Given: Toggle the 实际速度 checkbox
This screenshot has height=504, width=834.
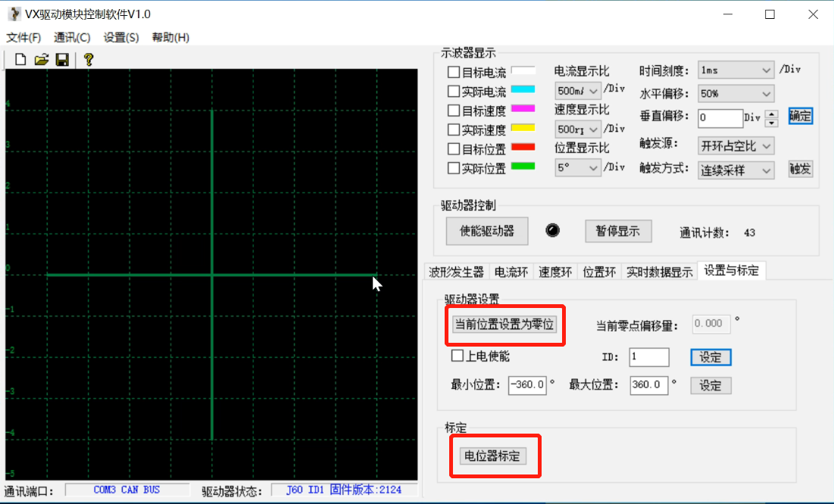Looking at the screenshot, I should click(x=454, y=129).
